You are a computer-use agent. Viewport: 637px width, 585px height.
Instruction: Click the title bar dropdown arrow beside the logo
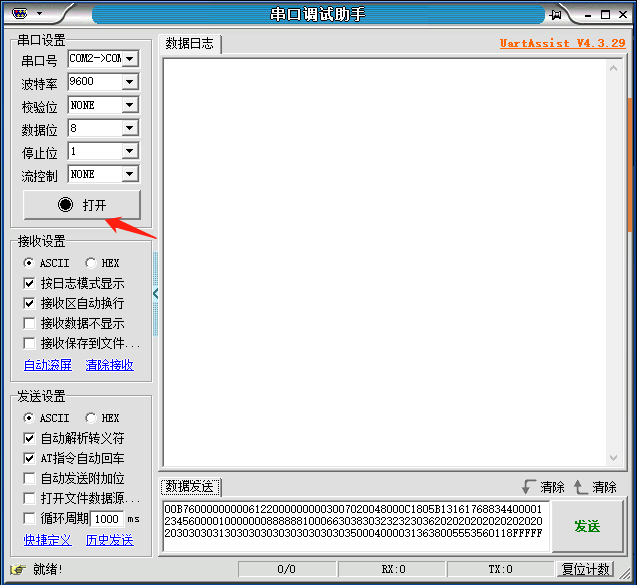coord(39,13)
